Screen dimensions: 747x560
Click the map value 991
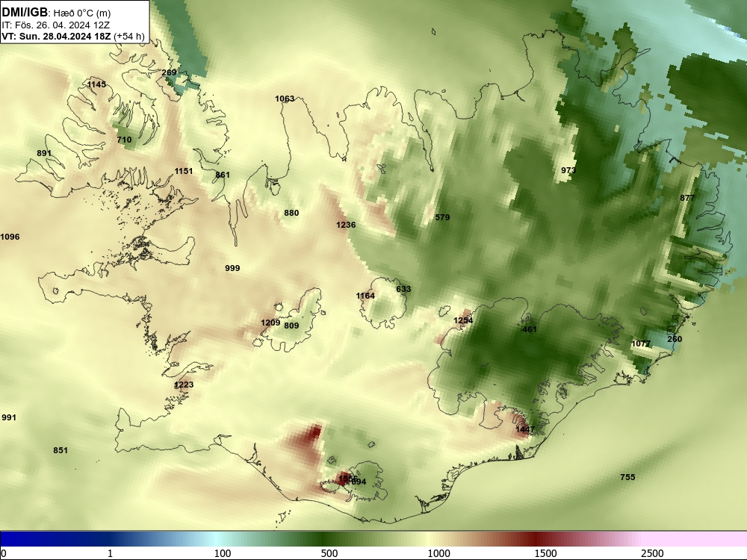pos(9,417)
